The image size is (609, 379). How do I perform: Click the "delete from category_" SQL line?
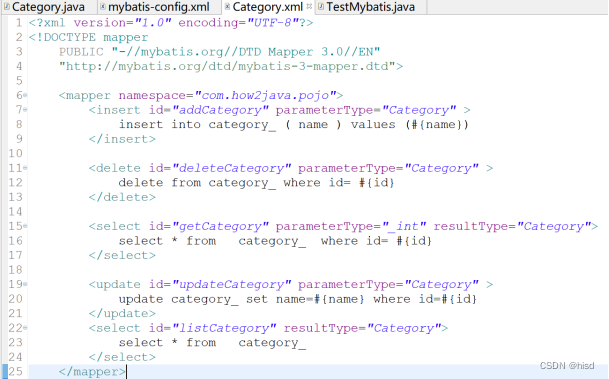256,183
